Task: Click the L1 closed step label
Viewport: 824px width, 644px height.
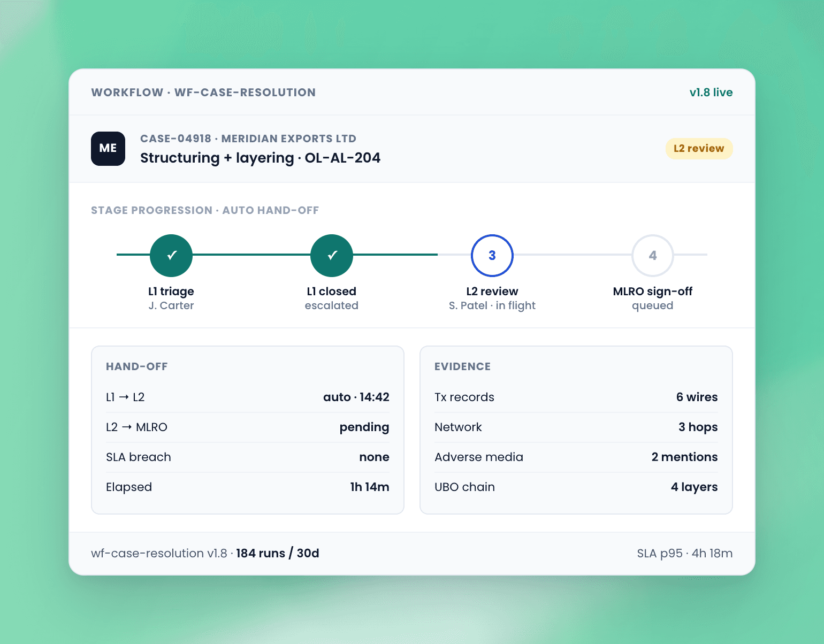Action: [332, 292]
